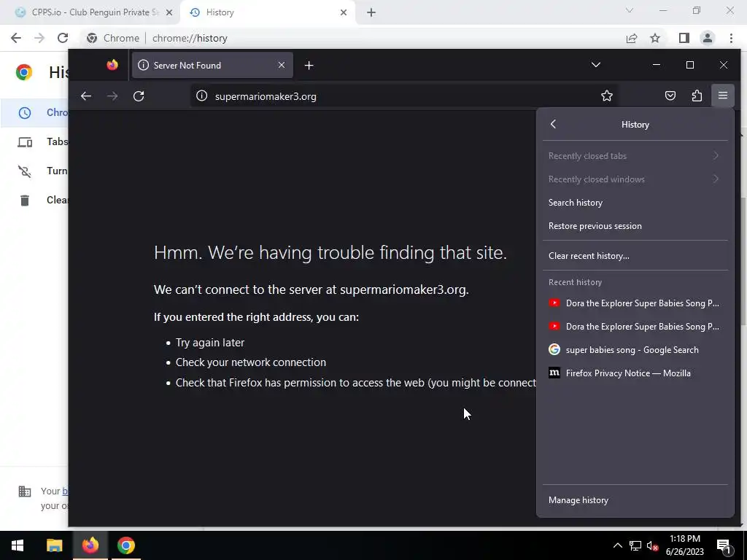Viewport: 747px width, 560px height.
Task: Reload the page in Firefox
Action: click(139, 96)
